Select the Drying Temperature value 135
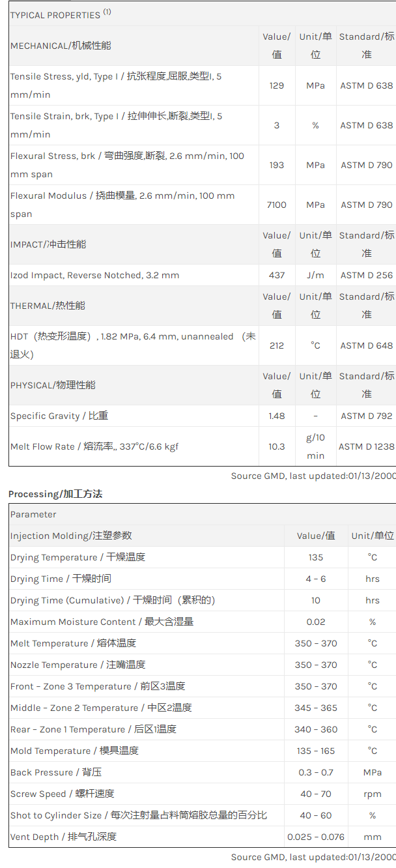The image size is (396, 868). [316, 557]
